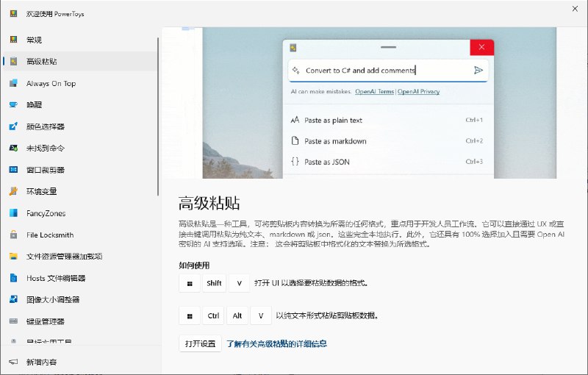Click text 打开 UI 以选择要粘贴数据的格式
The width and height of the screenshot is (588, 375).
pyautogui.click(x=311, y=283)
